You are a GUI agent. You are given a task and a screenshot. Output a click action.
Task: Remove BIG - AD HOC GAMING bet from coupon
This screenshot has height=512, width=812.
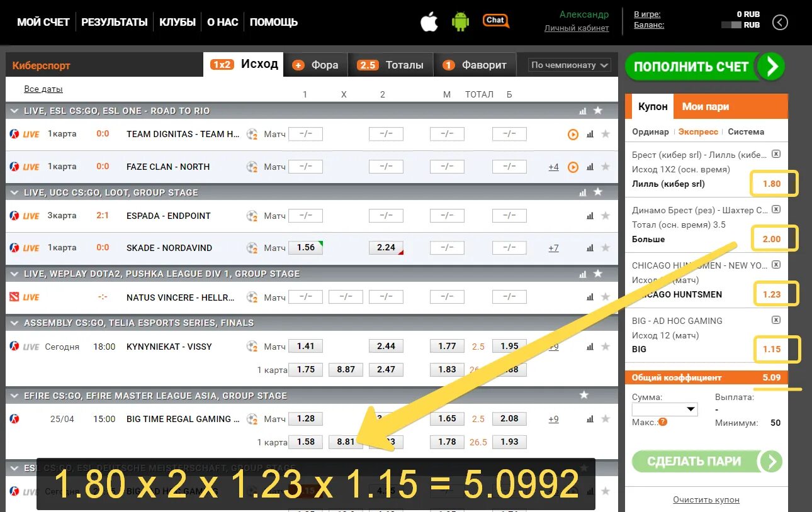776,320
